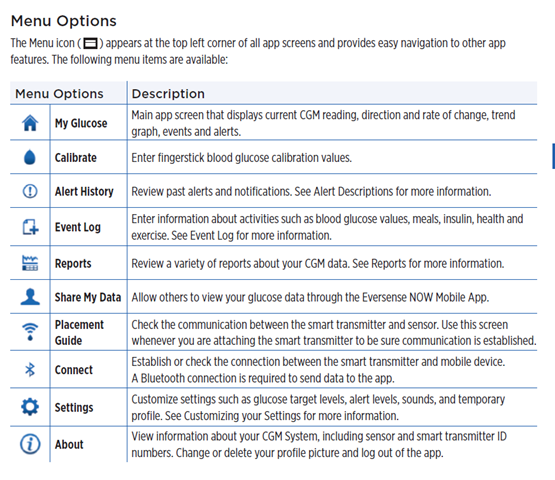Choose Share My Data menu option
The image size is (555, 480).
[88, 297]
